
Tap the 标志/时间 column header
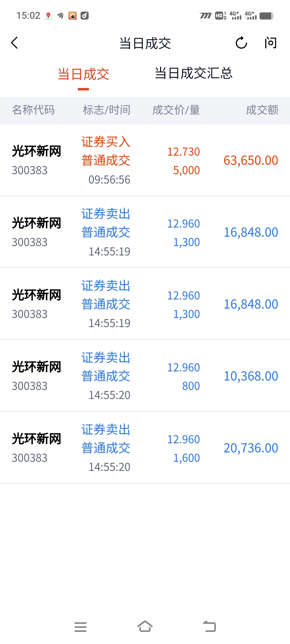coord(107,110)
